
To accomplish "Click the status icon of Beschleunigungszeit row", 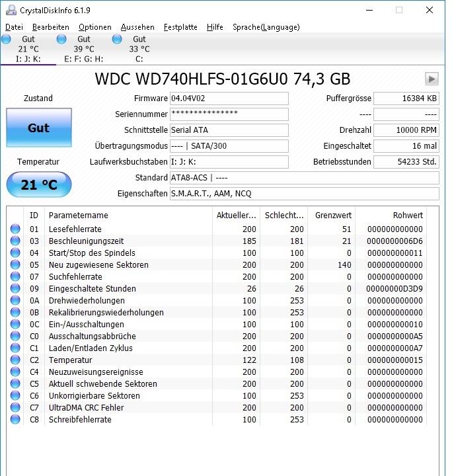I will (x=15, y=241).
